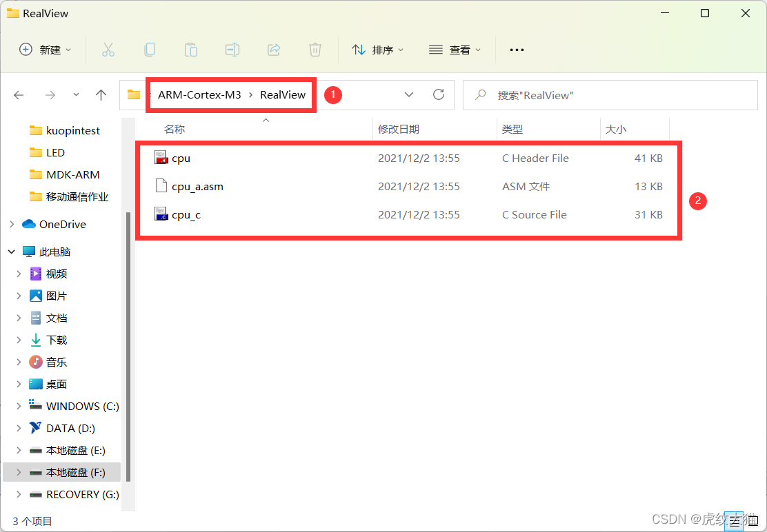
Task: Maximize the RealView window
Action: (705, 13)
